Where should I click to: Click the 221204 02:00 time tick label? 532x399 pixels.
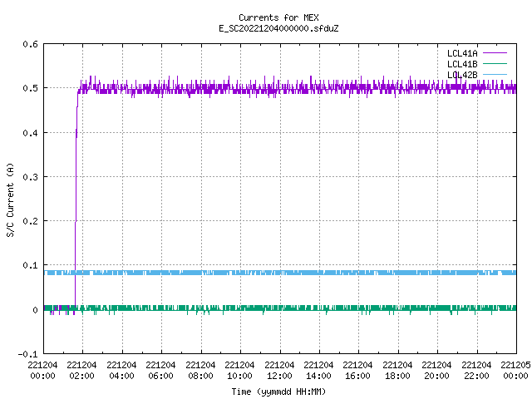81,371
